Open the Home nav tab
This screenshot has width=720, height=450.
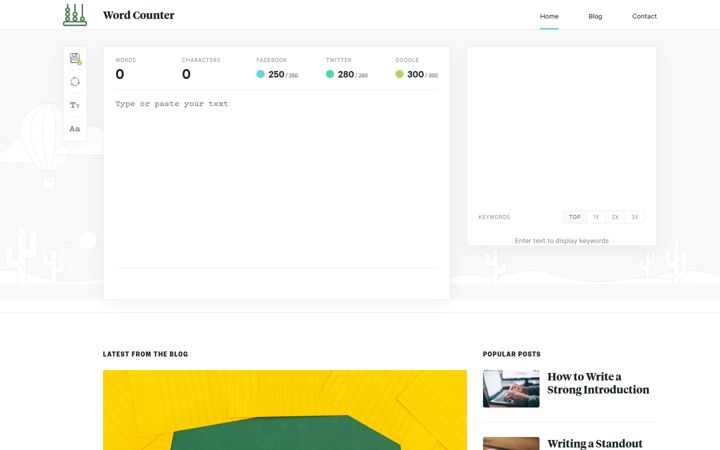tap(549, 16)
